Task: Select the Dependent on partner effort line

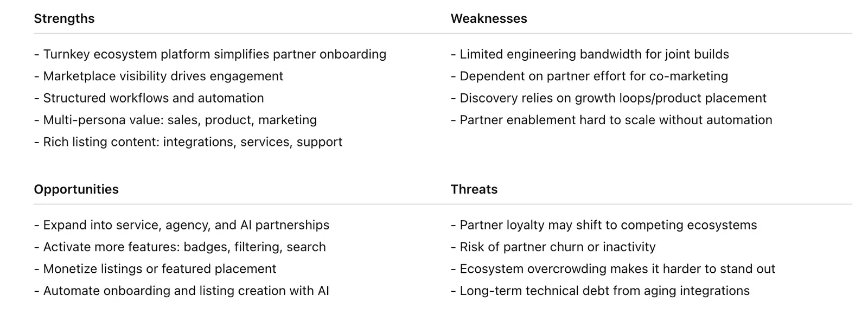Action: pos(589,76)
